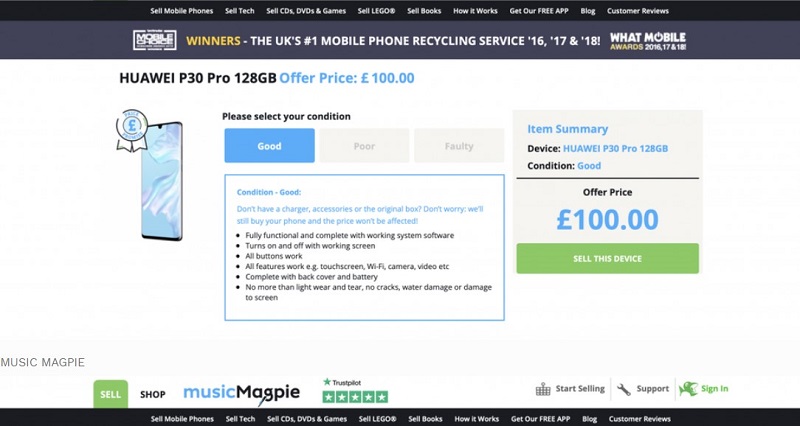Screen dimensions: 800x426
Task: Select the Good condition option
Action: click(269, 146)
